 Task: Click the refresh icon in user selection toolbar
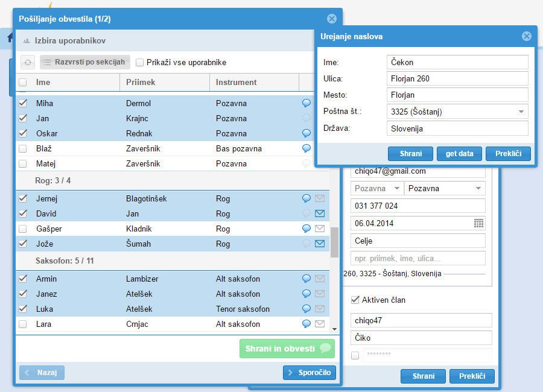coord(28,62)
